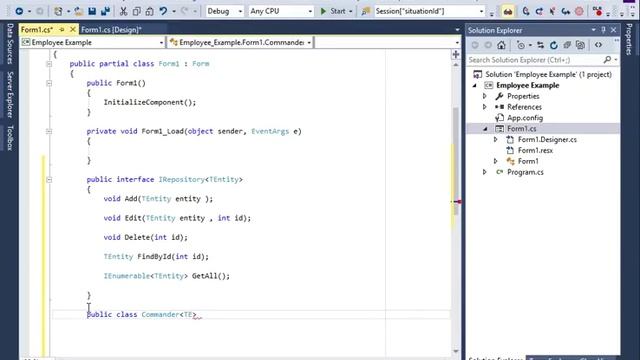Expand the Form1 class node
Image resolution: width=640 pixels, height=360 pixels.
pos(496,161)
